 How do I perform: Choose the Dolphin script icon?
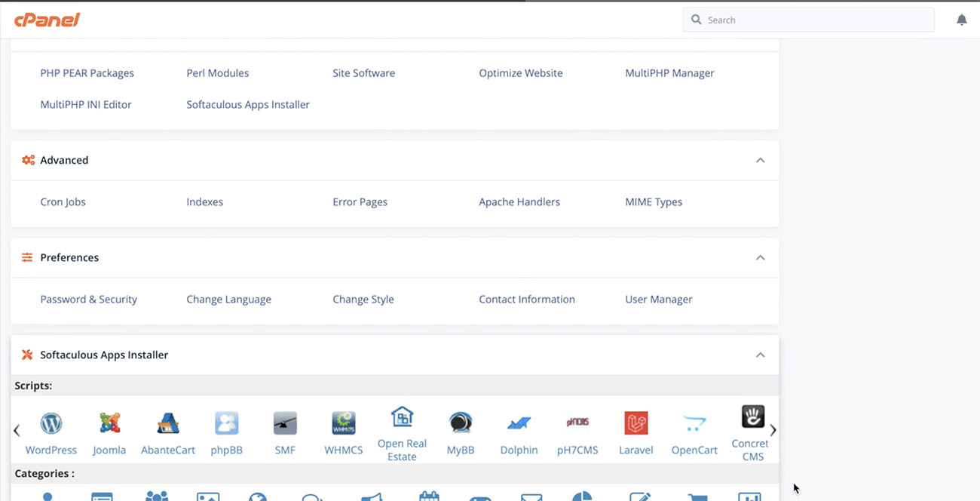[x=519, y=423]
